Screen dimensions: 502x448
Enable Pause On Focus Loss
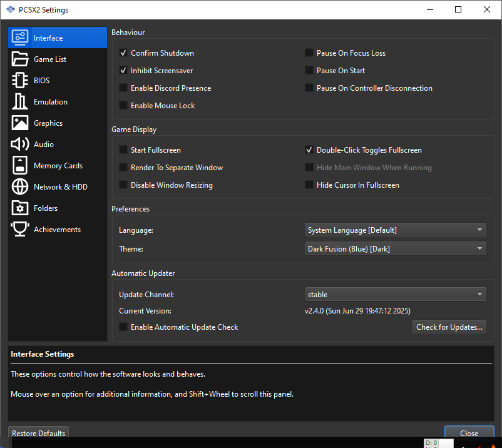[309, 53]
